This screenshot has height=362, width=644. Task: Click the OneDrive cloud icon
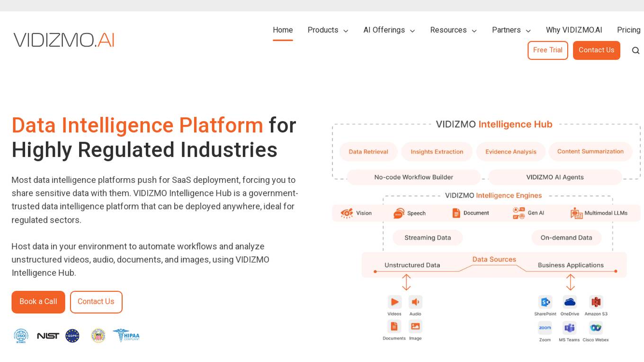coord(570,302)
